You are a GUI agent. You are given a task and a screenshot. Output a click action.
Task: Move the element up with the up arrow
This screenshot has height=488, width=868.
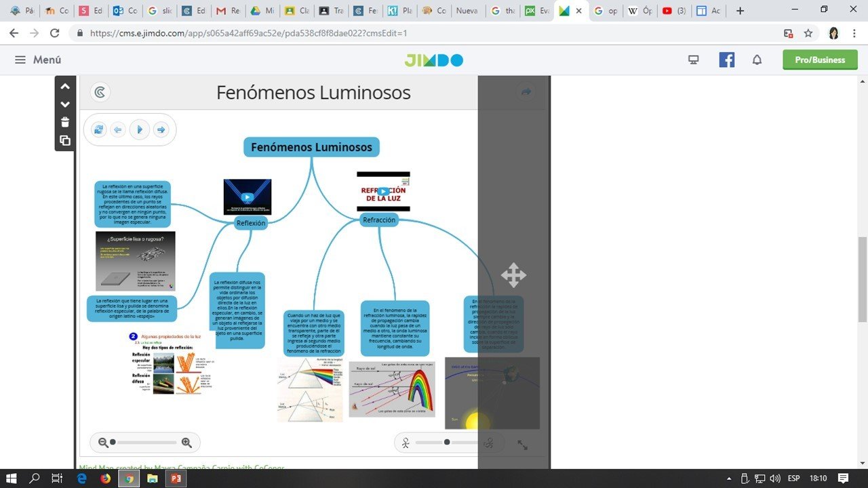coord(65,86)
